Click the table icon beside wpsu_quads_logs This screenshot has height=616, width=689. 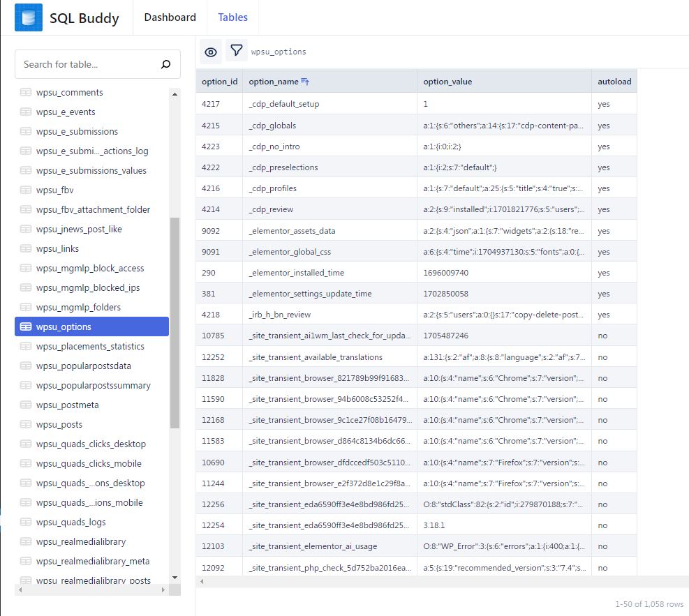[26, 522]
